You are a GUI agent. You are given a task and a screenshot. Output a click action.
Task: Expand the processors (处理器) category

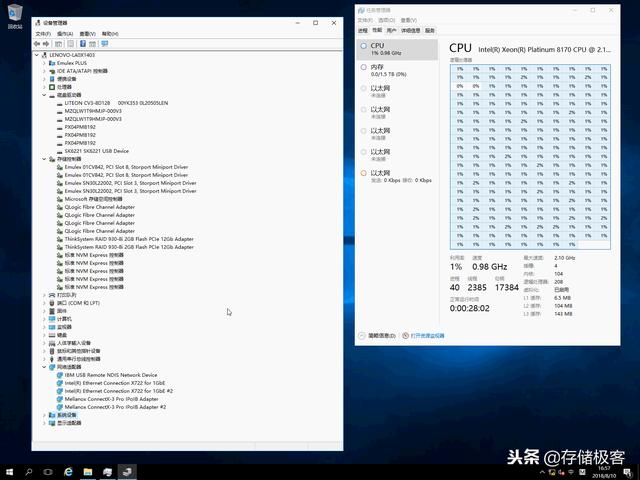coord(44,87)
